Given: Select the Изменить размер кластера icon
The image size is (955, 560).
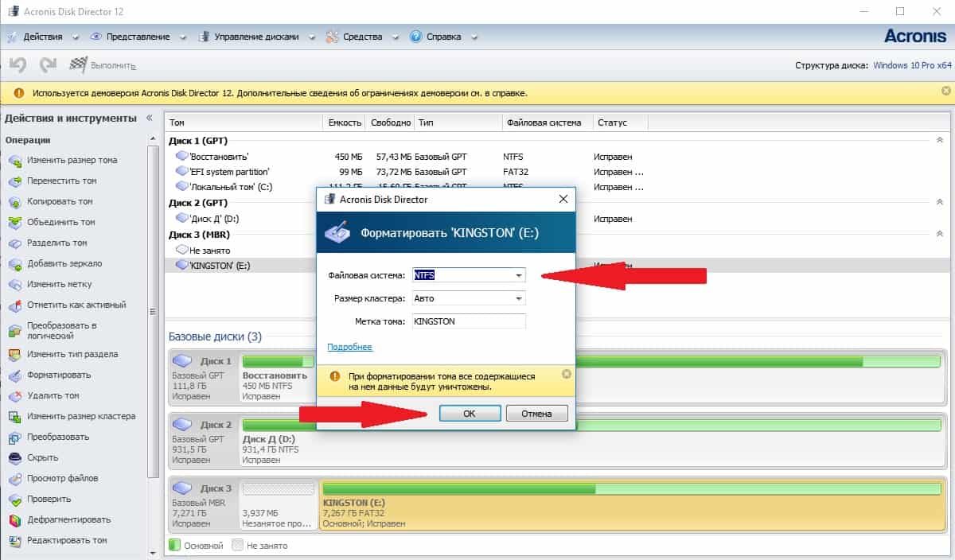Looking at the screenshot, I should (14, 417).
